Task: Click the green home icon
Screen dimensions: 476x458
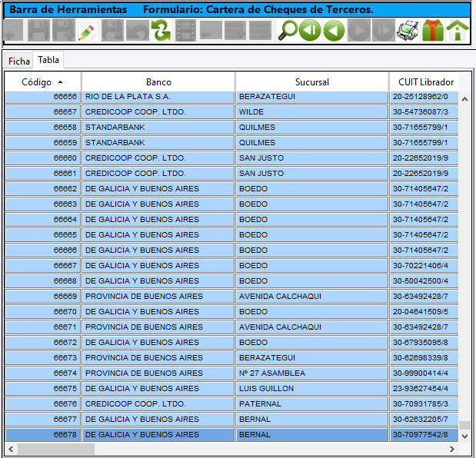Action: pos(458,30)
